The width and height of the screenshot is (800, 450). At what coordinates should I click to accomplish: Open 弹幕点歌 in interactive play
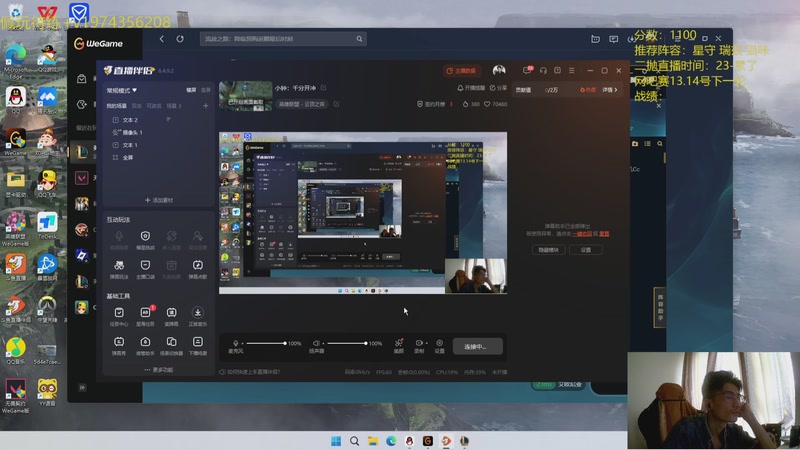(x=198, y=269)
